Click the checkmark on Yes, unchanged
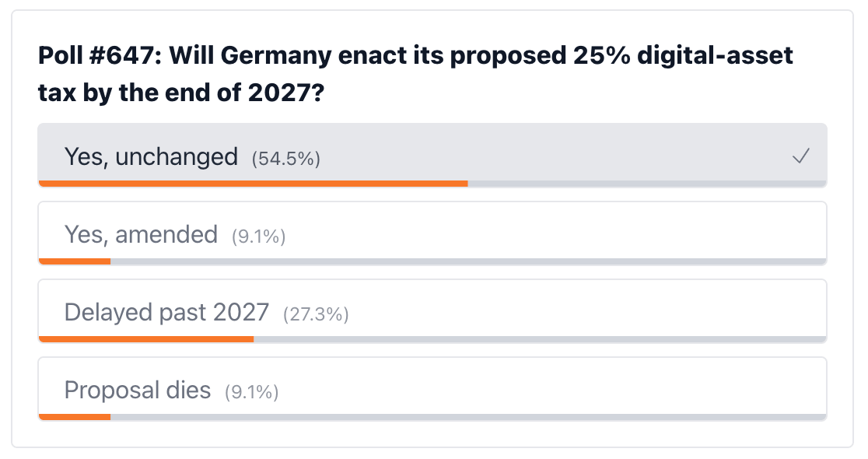868x459 pixels. coord(800,156)
